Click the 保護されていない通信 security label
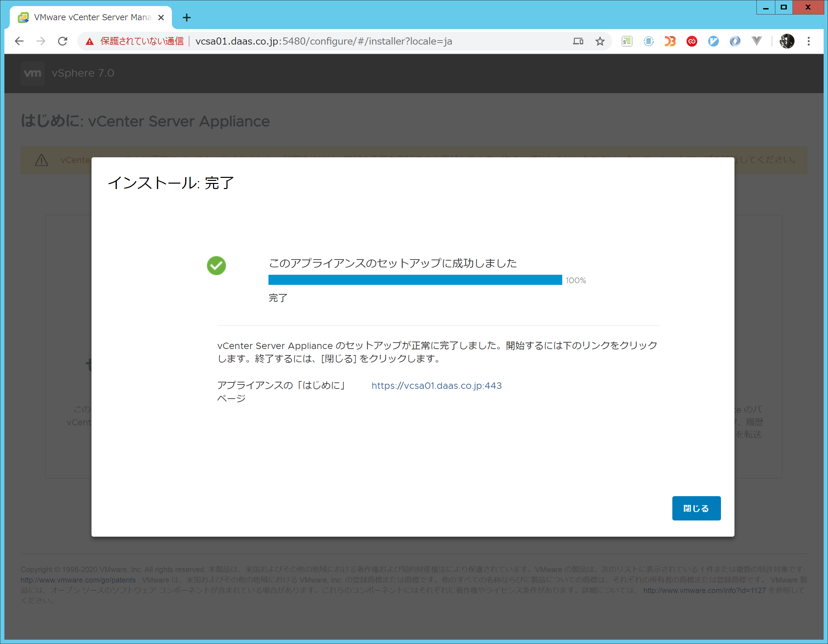Image resolution: width=828 pixels, height=644 pixels. [x=142, y=41]
